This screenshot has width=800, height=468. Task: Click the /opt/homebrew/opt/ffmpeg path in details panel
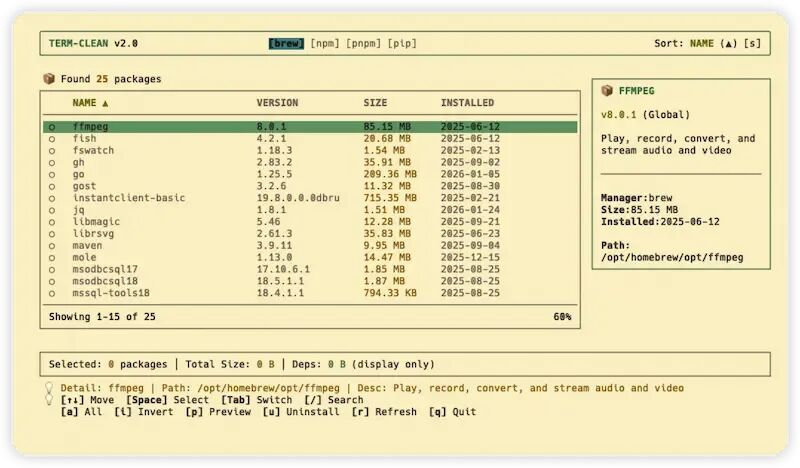coord(672,257)
